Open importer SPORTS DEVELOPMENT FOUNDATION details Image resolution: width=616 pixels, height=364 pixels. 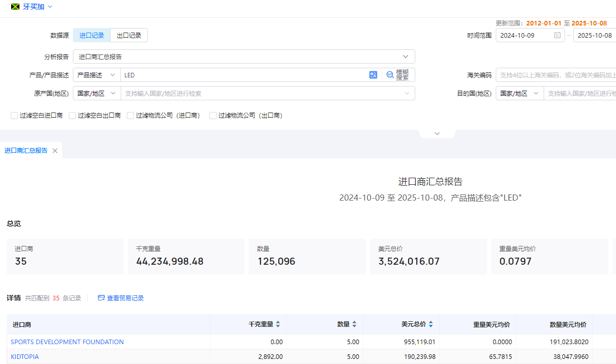tap(67, 342)
